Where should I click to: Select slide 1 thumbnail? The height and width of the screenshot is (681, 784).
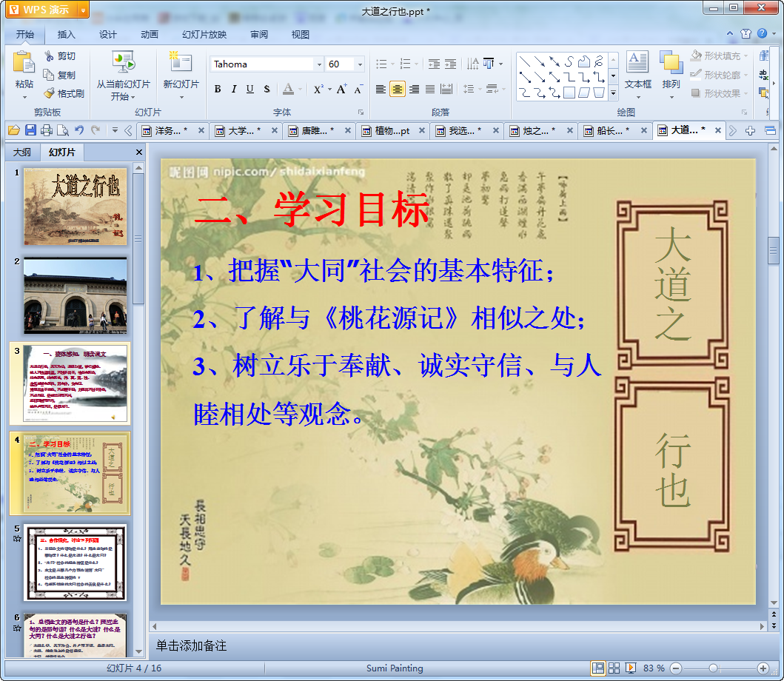point(75,207)
